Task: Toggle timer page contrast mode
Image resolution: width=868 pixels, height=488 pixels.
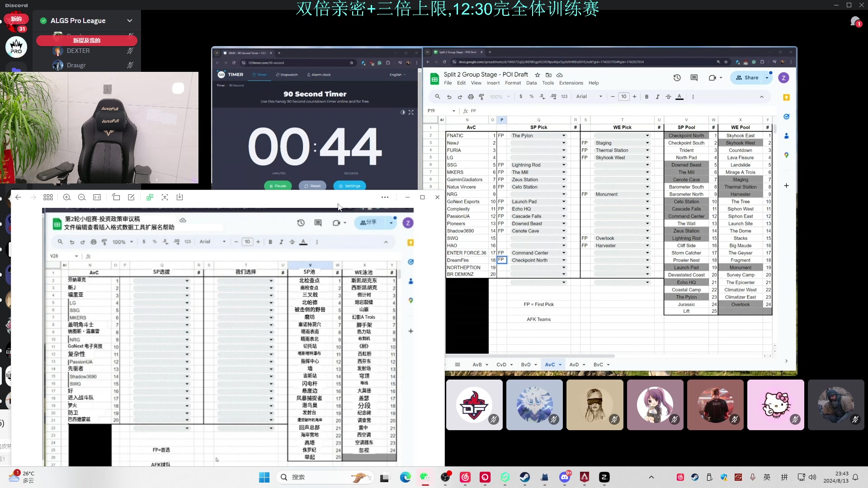Action: [x=403, y=113]
